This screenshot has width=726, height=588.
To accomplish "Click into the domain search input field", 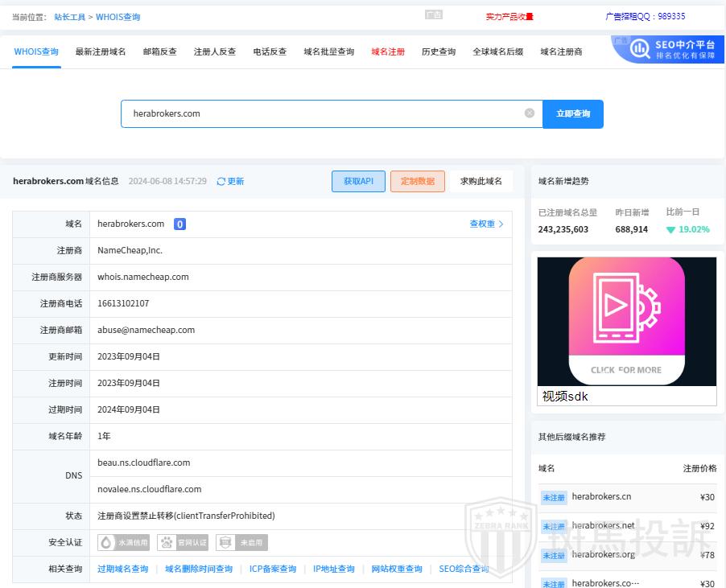I will tap(322, 113).
